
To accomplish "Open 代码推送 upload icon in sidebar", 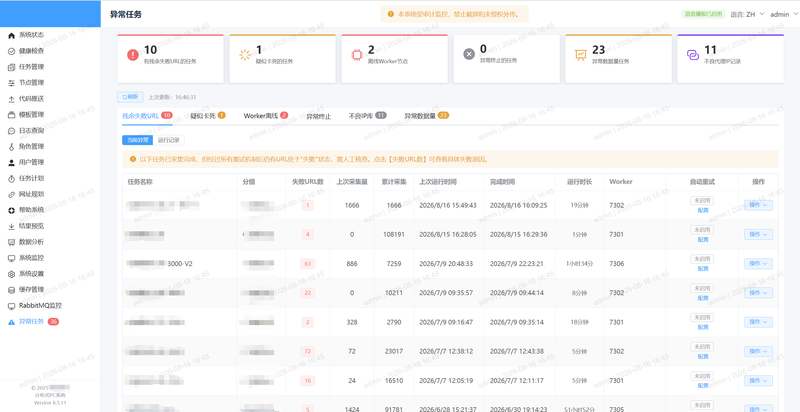I will point(11,99).
